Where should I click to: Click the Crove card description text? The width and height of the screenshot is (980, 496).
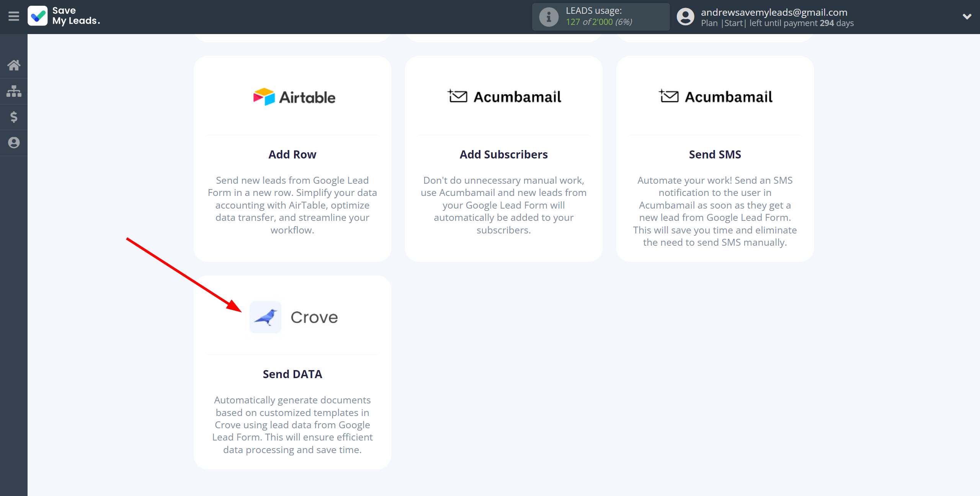[x=292, y=425]
